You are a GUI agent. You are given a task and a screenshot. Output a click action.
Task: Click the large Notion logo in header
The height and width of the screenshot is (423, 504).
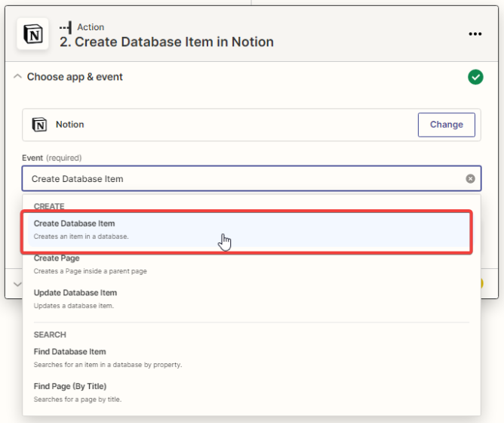coord(32,34)
